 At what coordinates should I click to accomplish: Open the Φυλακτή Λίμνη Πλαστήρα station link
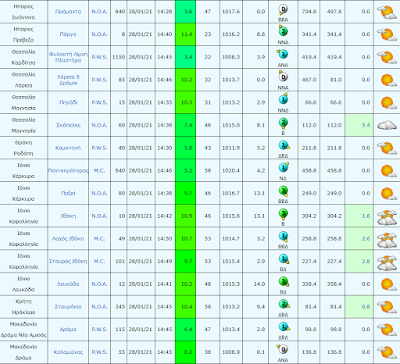tap(68, 57)
